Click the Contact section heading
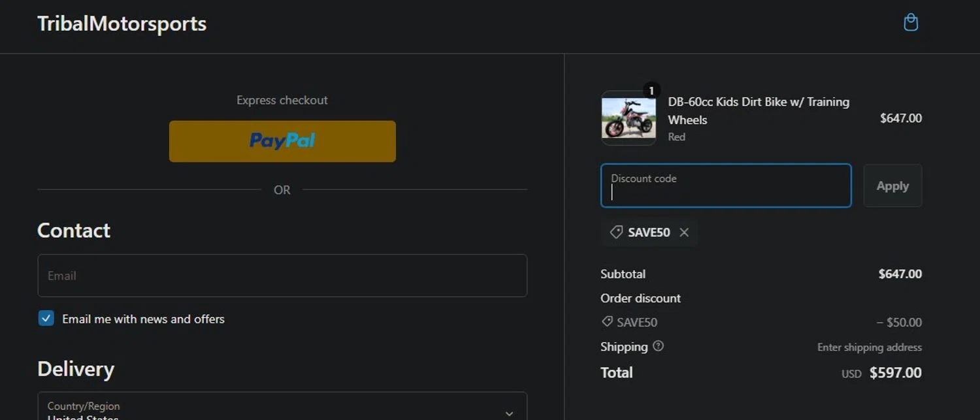Screen dimensions: 980x420 coord(74,231)
